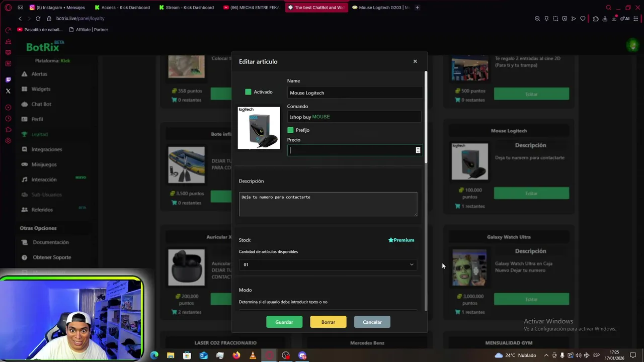Click the Guardar button
644x362 pixels.
point(284,322)
